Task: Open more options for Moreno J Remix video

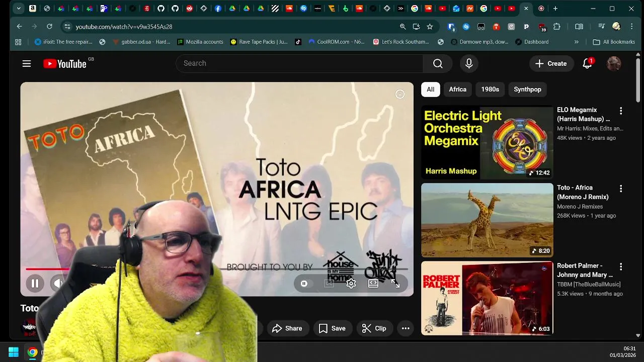Action: pos(621,189)
